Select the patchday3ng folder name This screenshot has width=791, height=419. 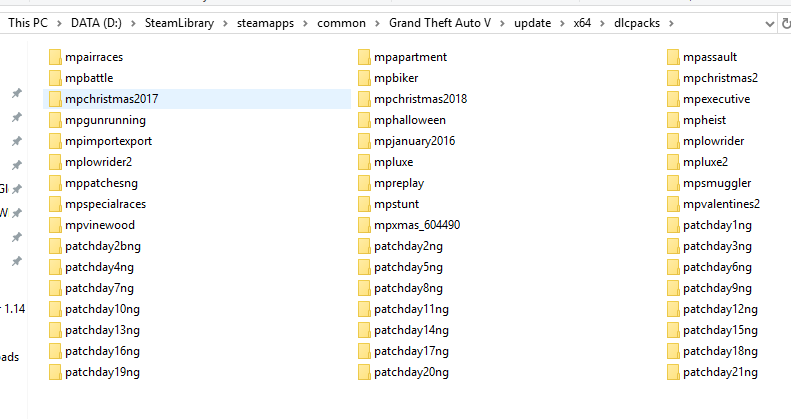click(x=717, y=247)
